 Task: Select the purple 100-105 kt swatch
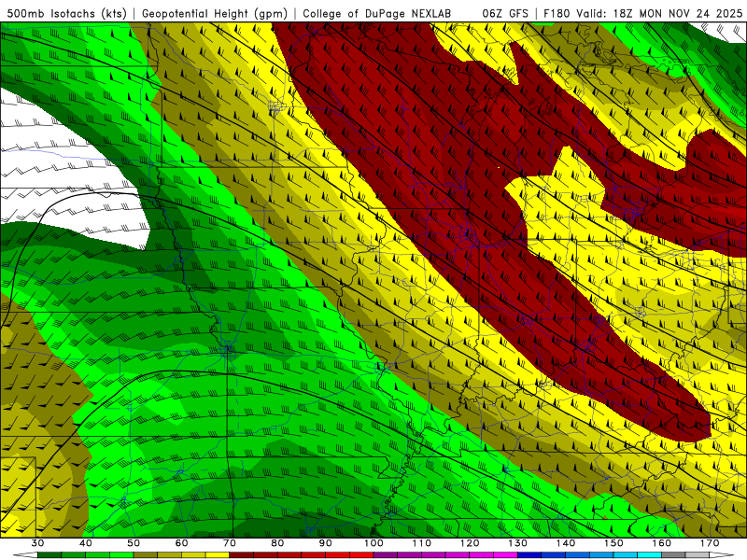[386, 555]
